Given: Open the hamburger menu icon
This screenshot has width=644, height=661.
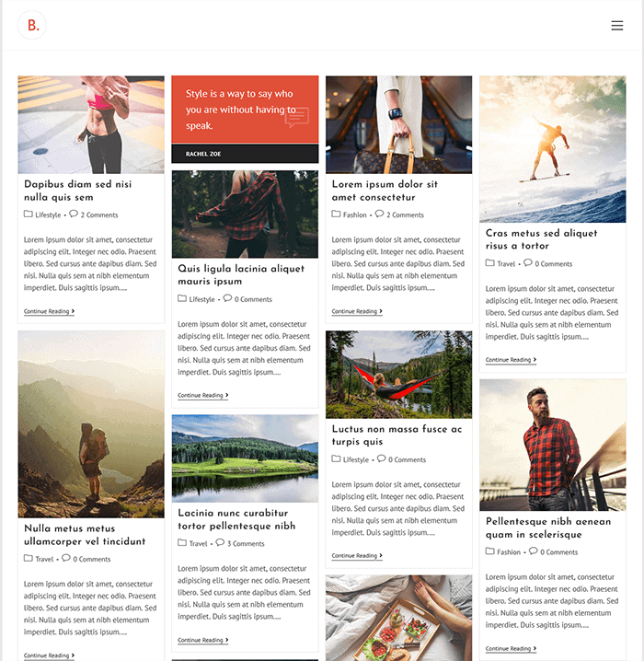Looking at the screenshot, I should 616,26.
